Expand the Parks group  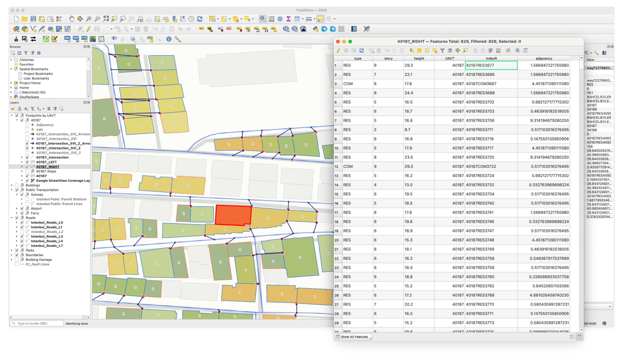(x=12, y=250)
